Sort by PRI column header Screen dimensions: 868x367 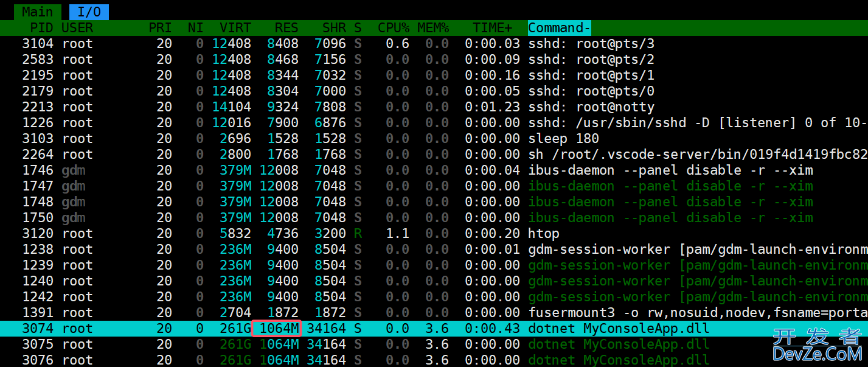pyautogui.click(x=160, y=28)
